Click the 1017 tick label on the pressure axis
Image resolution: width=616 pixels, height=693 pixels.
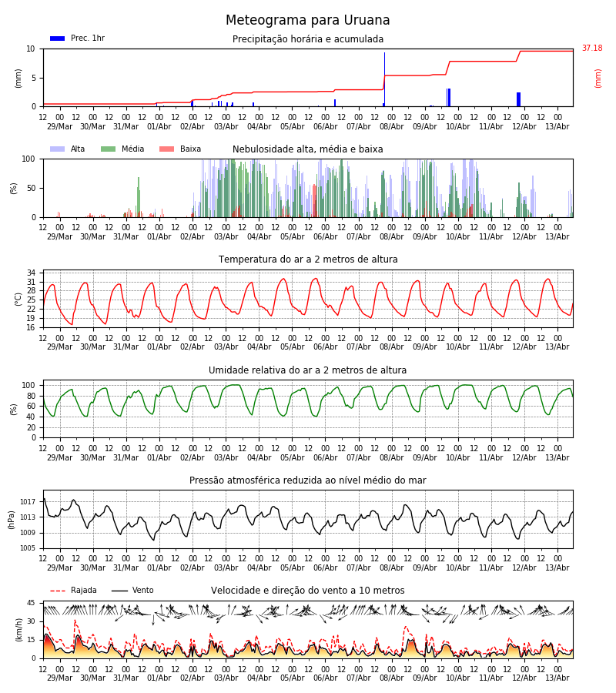point(28,501)
